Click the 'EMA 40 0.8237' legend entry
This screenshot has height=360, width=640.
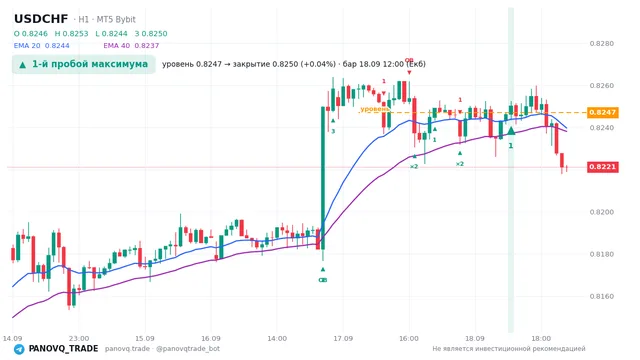coord(131,46)
